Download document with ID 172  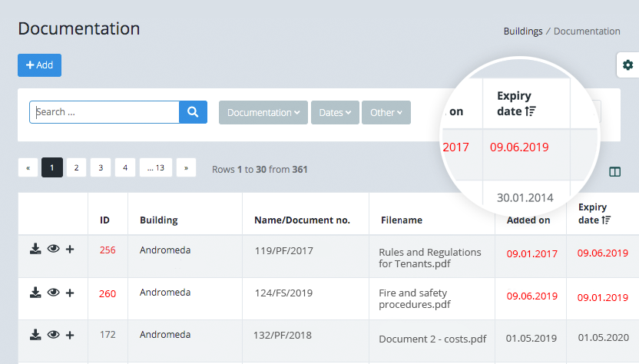click(x=35, y=335)
